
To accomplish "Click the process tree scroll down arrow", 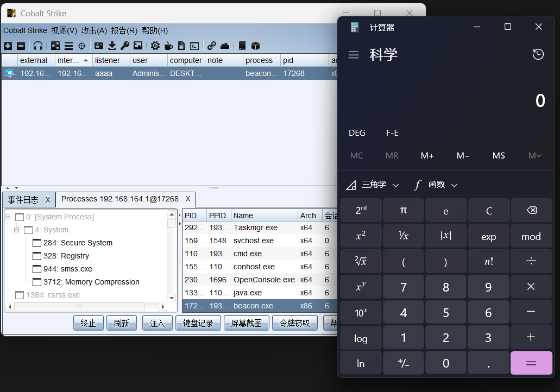I will [172, 298].
